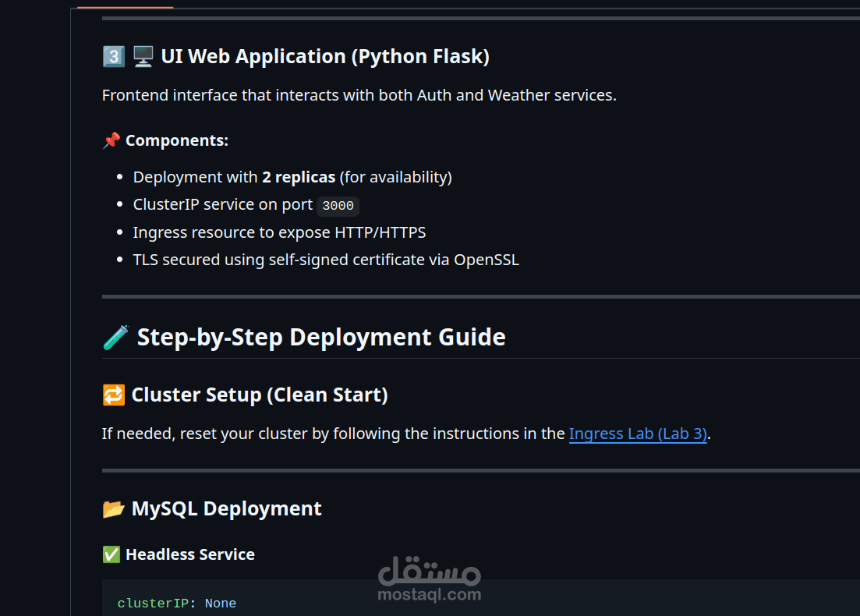
Task: Click the desktop computer emoji icon
Action: 143,56
